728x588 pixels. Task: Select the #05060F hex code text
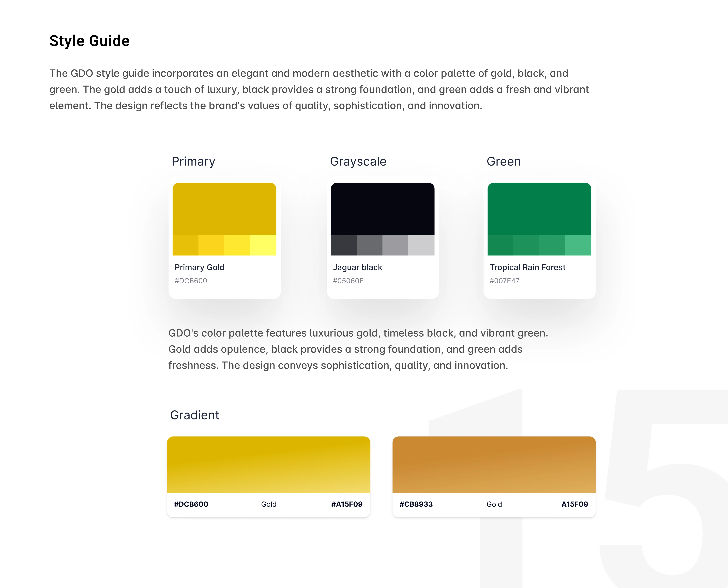(348, 281)
